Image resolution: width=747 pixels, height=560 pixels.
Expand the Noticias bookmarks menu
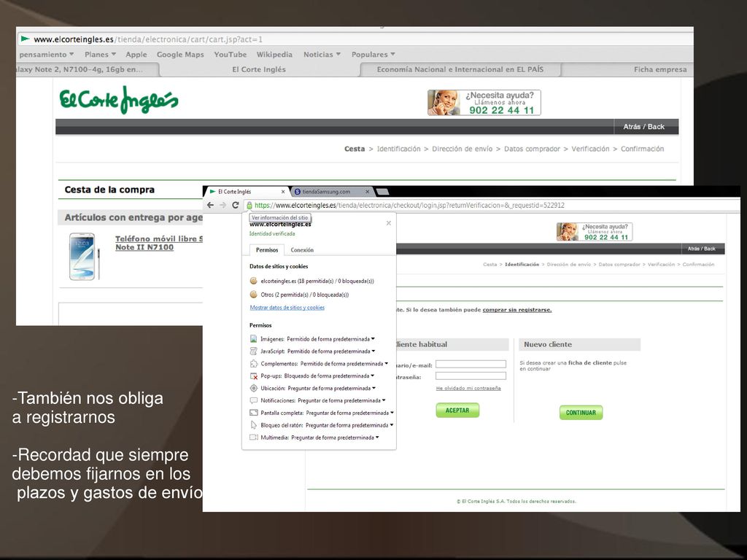coord(322,54)
